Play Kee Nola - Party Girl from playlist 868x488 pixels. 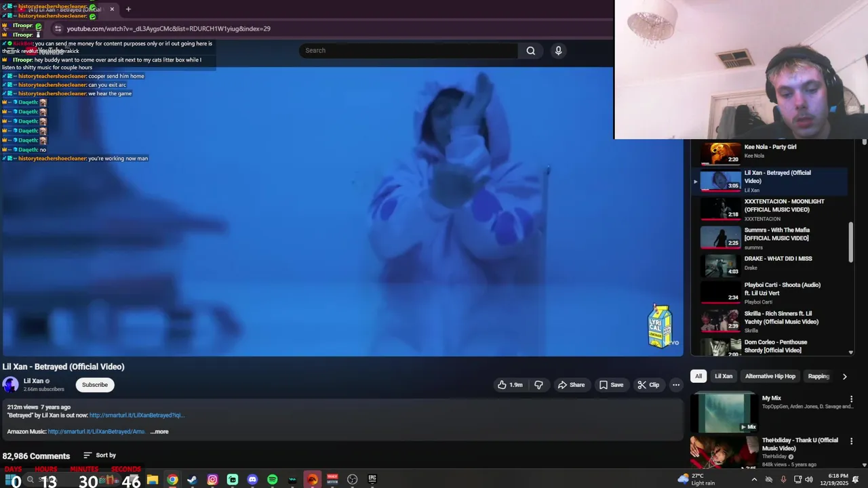(770, 152)
